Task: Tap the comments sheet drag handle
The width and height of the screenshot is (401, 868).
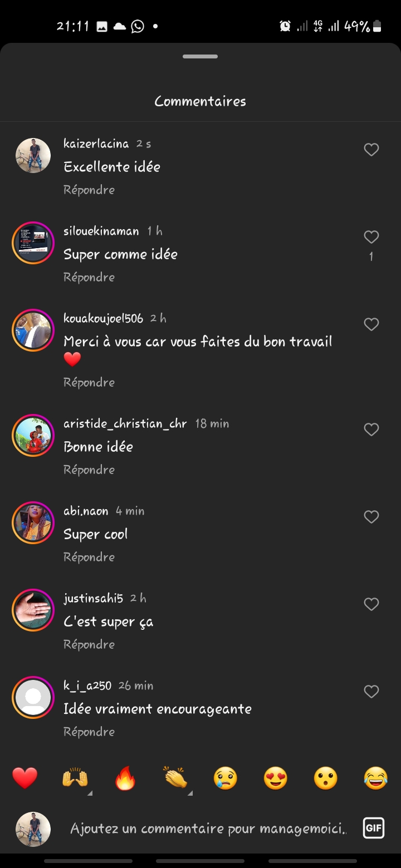Action: coord(200,56)
